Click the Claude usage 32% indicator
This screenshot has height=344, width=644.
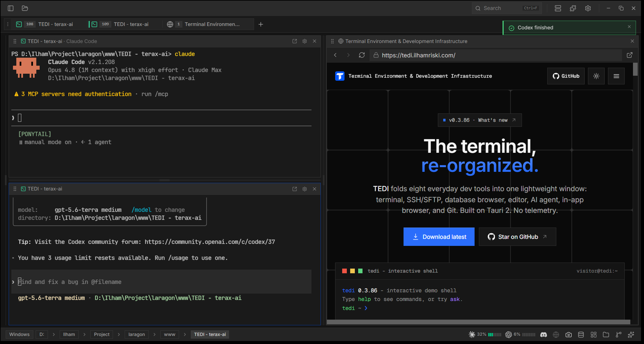(x=485, y=334)
